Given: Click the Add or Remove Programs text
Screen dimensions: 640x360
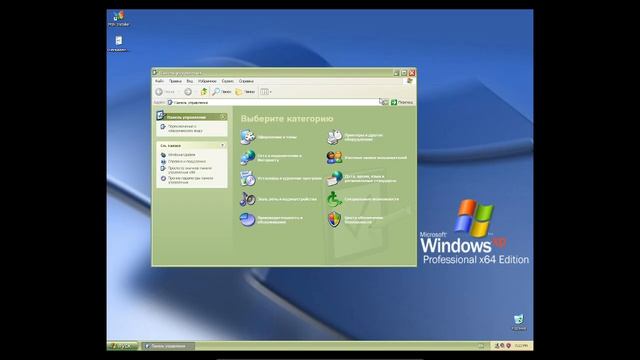Looking at the screenshot, I should 289,178.
